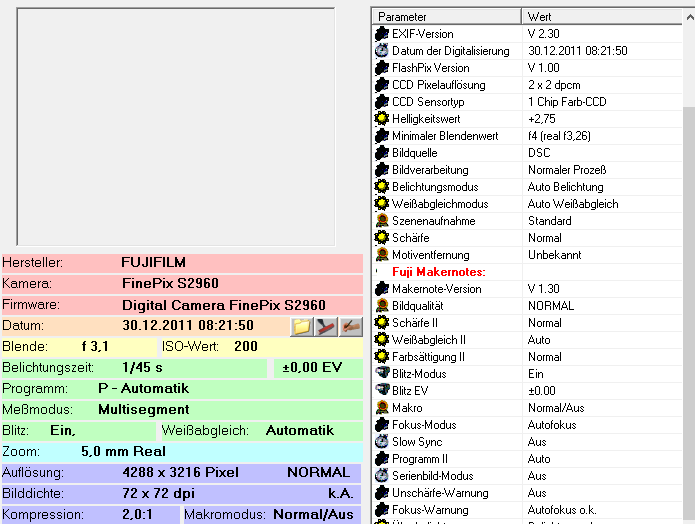Click the sun icon next to Helligkeitswert
Image resolution: width=695 pixels, height=524 pixels.
[x=382, y=119]
